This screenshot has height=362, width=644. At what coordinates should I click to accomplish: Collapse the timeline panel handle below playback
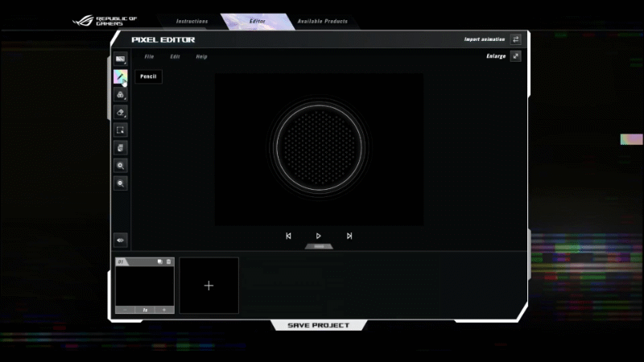[x=319, y=247]
